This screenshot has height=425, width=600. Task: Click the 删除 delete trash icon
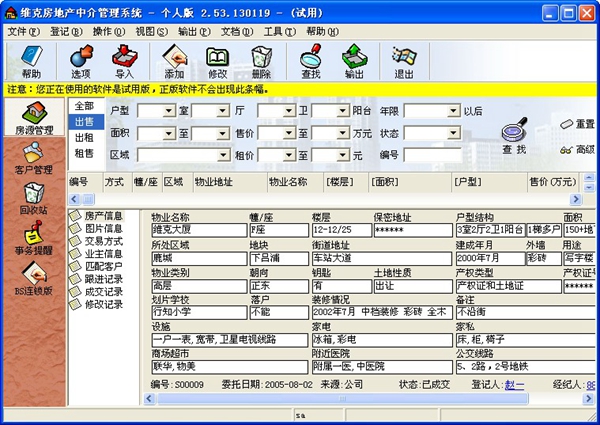pyautogui.click(x=261, y=62)
